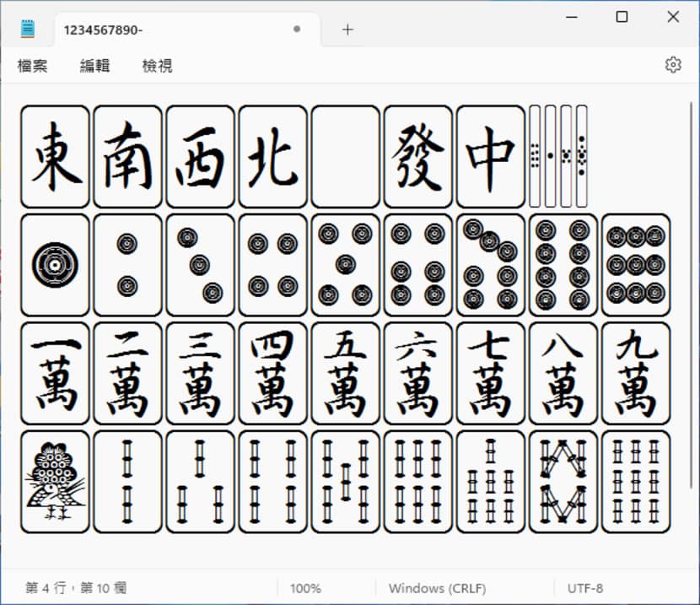
Task: Click the 東 East wind tile
Action: tap(55, 156)
